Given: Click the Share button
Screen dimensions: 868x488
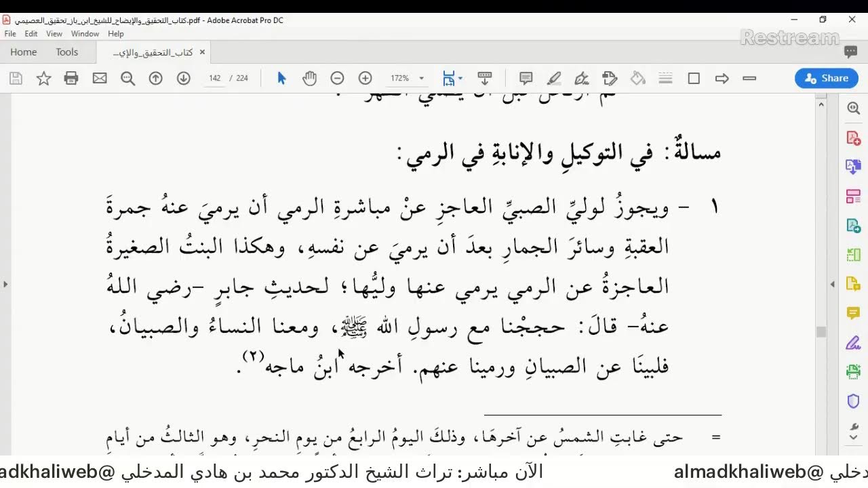Looking at the screenshot, I should pos(827,79).
